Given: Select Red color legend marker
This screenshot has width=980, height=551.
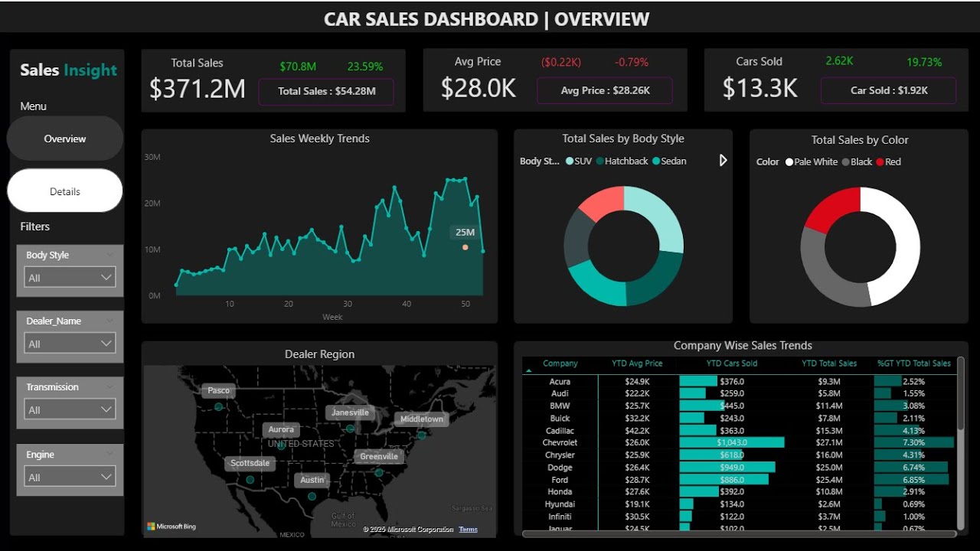Looking at the screenshot, I should [880, 162].
